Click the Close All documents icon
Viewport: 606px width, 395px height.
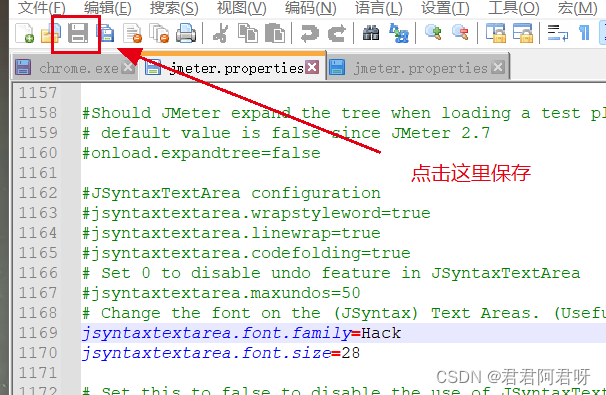159,33
